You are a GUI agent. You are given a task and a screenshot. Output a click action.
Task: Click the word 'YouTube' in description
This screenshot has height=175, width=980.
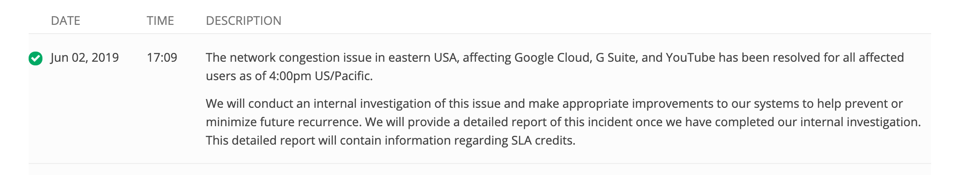point(691,58)
